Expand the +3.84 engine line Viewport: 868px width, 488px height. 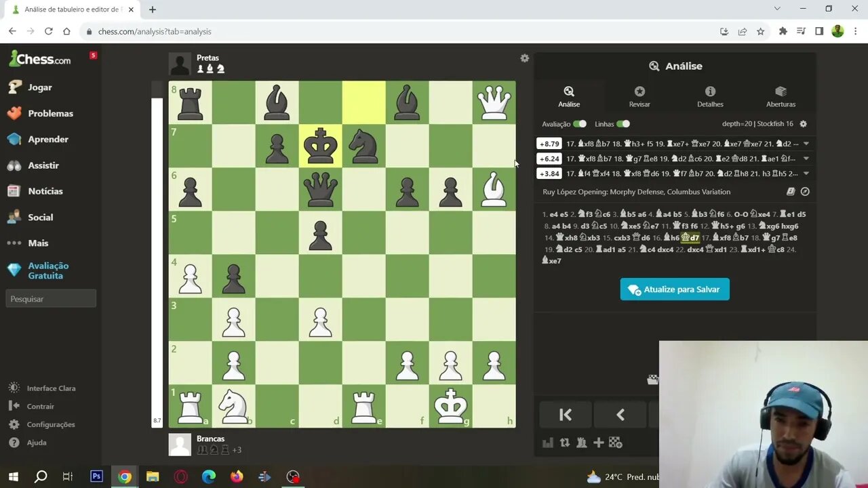click(806, 174)
